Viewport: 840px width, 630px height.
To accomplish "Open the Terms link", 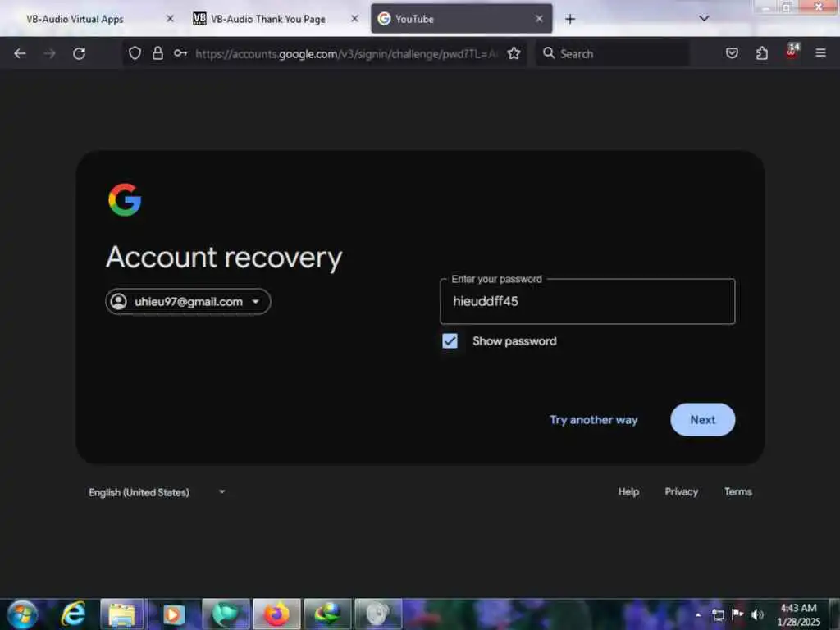I will tap(737, 492).
